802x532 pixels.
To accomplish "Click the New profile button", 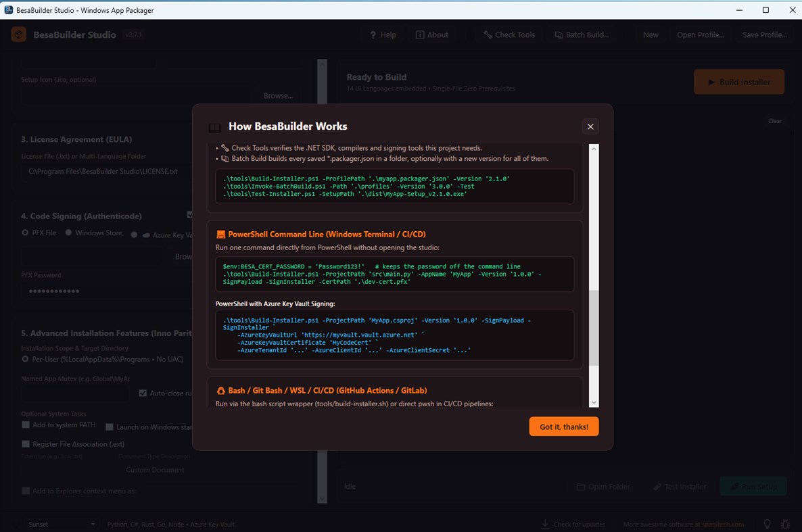I will [651, 34].
